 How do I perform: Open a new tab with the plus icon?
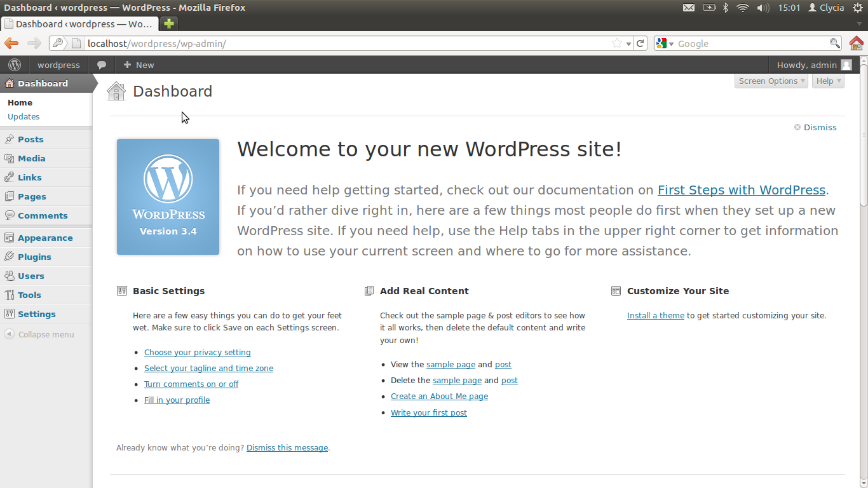pyautogui.click(x=168, y=24)
